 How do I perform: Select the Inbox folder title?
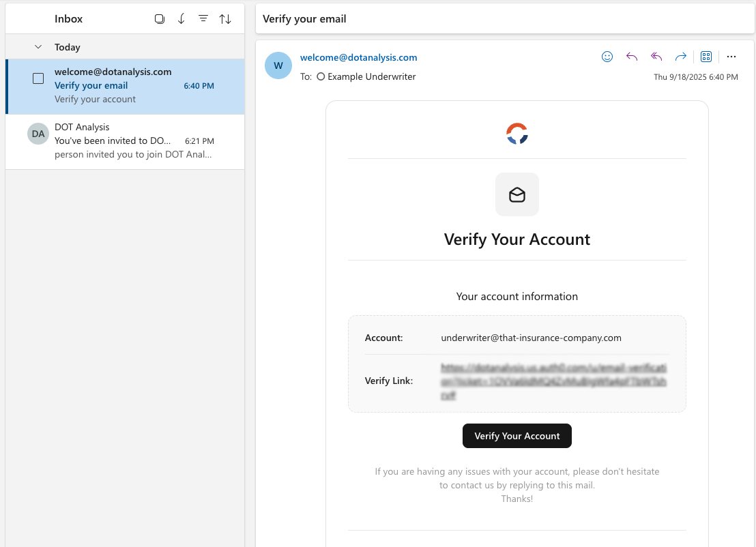point(69,19)
